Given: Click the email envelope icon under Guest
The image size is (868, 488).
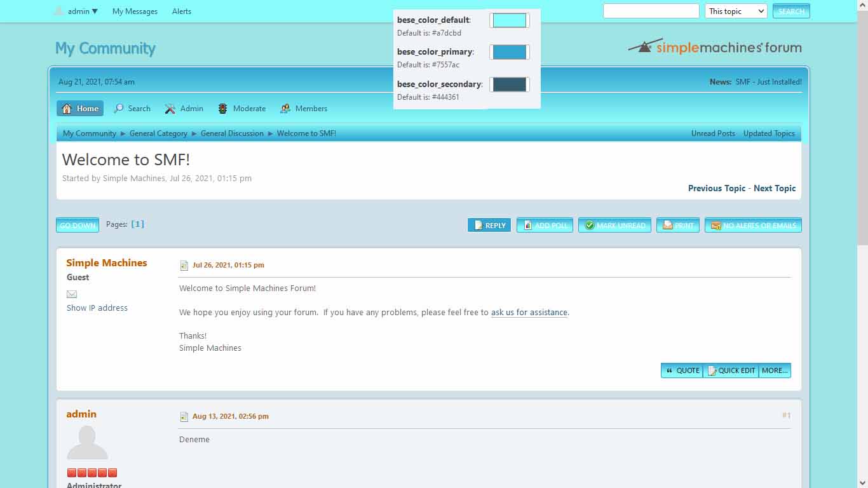Looking at the screenshot, I should click(72, 294).
